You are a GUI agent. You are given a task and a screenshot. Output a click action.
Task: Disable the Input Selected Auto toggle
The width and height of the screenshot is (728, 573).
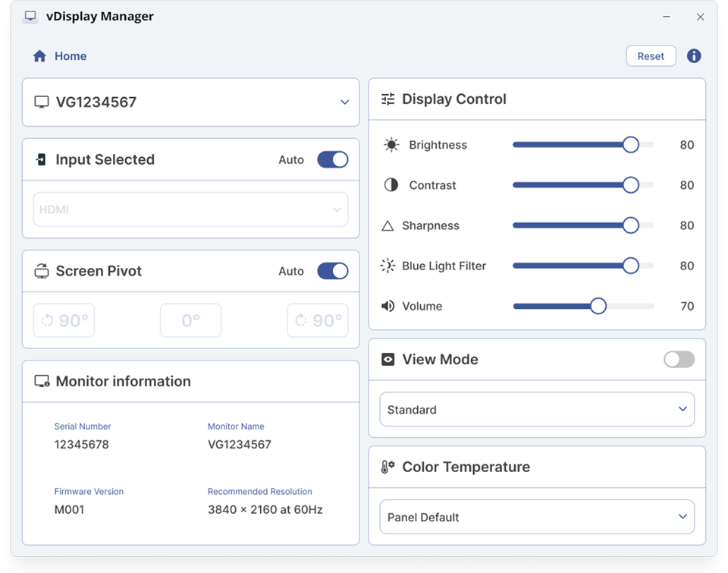coord(332,159)
